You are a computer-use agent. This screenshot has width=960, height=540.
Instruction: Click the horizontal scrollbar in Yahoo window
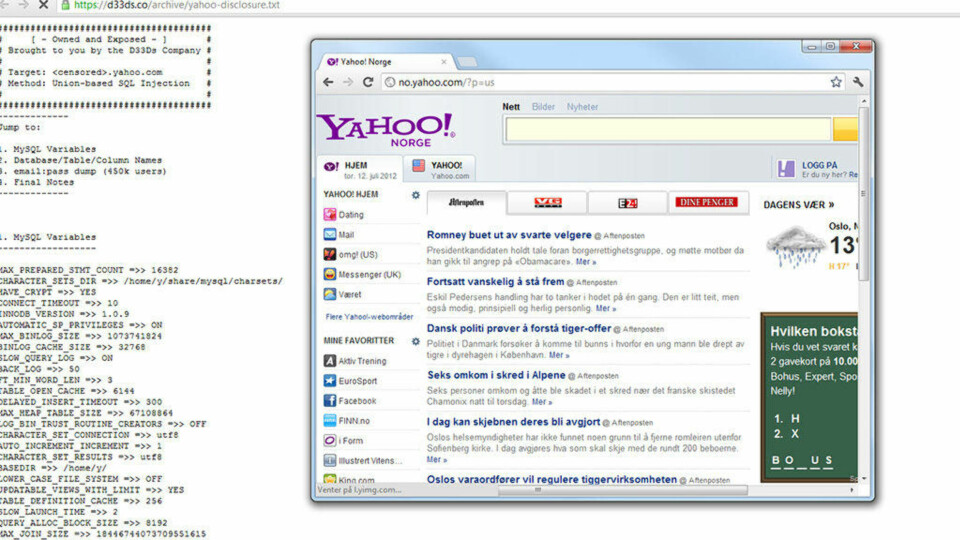623,490
